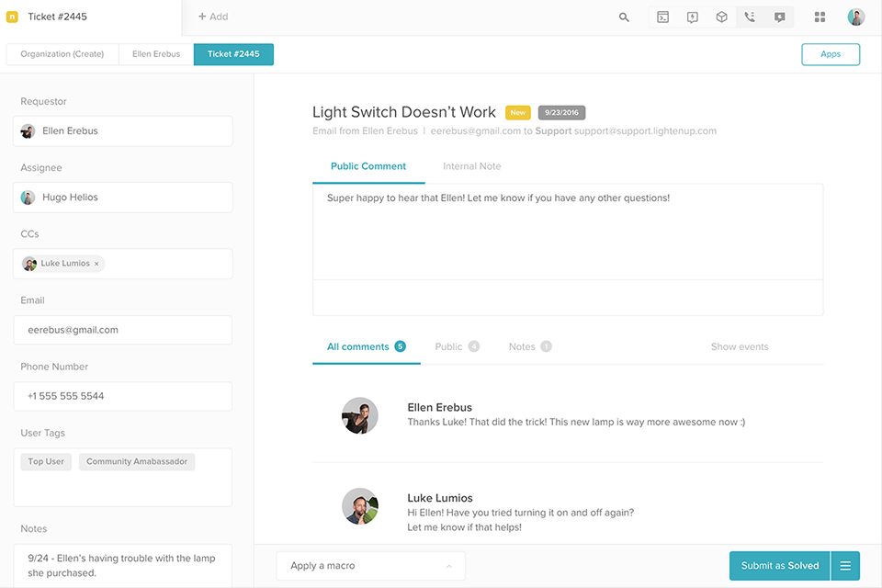The width and height of the screenshot is (882, 588).
Task: Click the Submit as Solved button
Action: click(779, 566)
